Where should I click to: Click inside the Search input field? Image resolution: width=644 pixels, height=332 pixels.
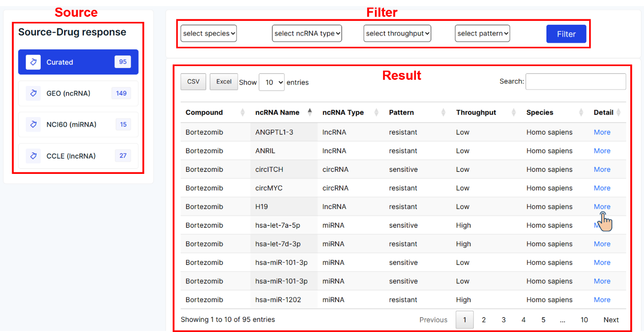tap(575, 81)
